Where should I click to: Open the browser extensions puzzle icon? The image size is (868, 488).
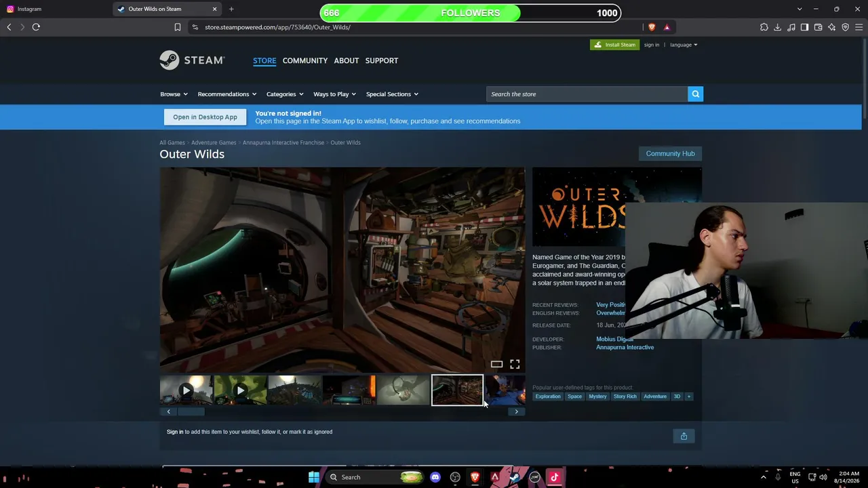click(764, 27)
